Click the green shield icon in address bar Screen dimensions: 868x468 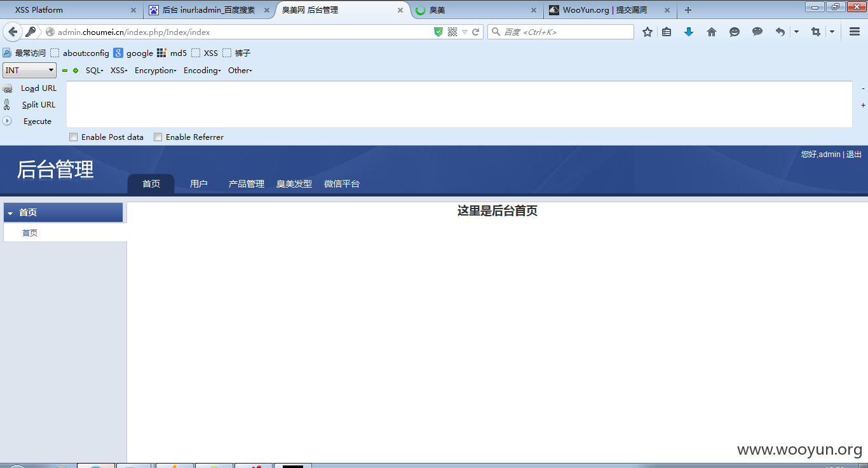tap(438, 32)
